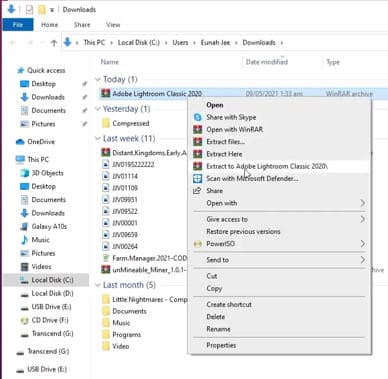Sort by the Date modified column header
Screen dimensions: 388x379
(267, 62)
